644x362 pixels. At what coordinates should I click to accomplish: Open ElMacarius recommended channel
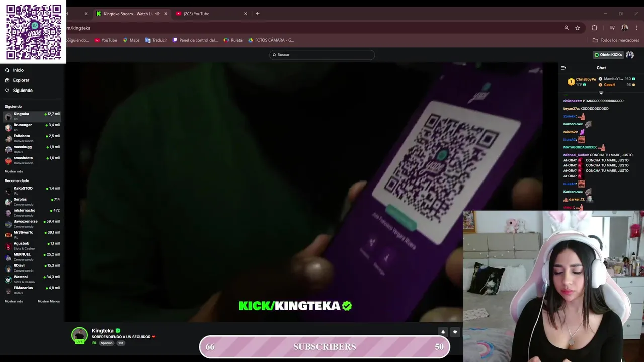click(32, 290)
